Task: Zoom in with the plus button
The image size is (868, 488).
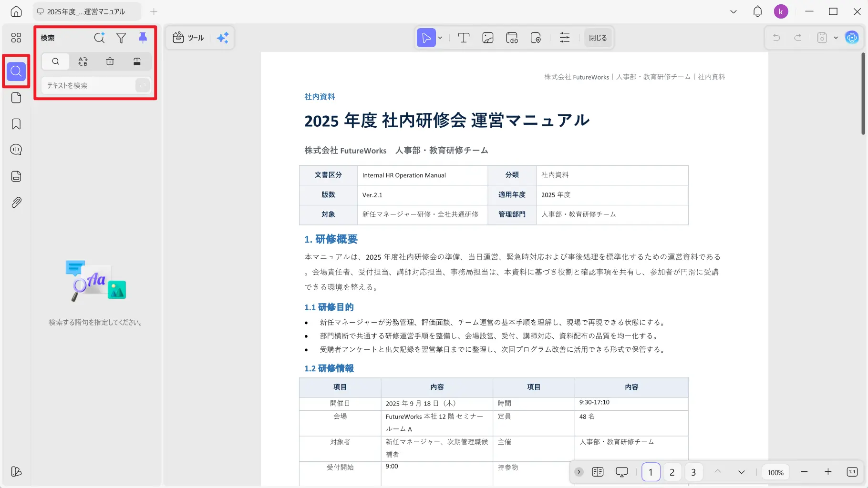Action: (828, 472)
